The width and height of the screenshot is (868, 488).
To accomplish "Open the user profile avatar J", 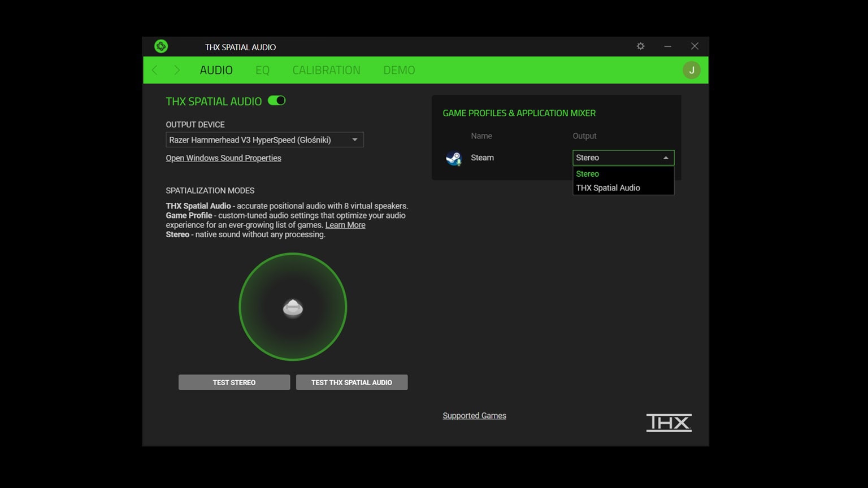I will pyautogui.click(x=692, y=70).
